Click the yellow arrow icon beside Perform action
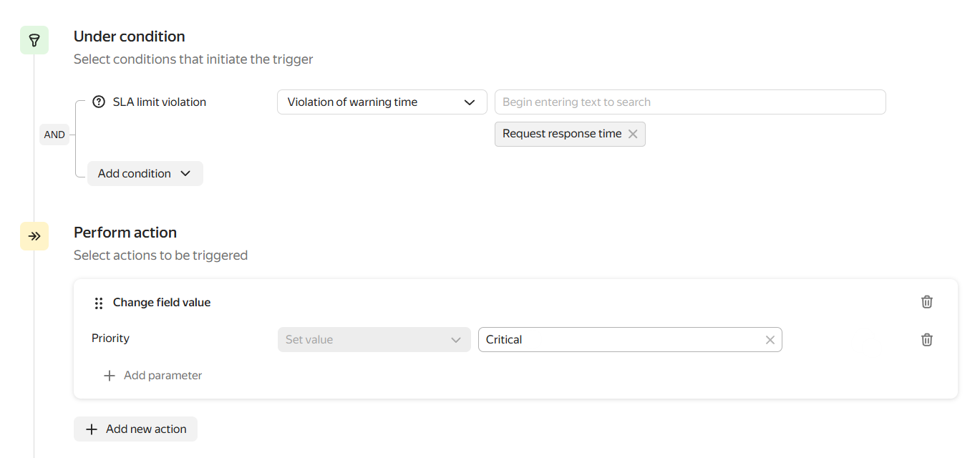 tap(34, 236)
